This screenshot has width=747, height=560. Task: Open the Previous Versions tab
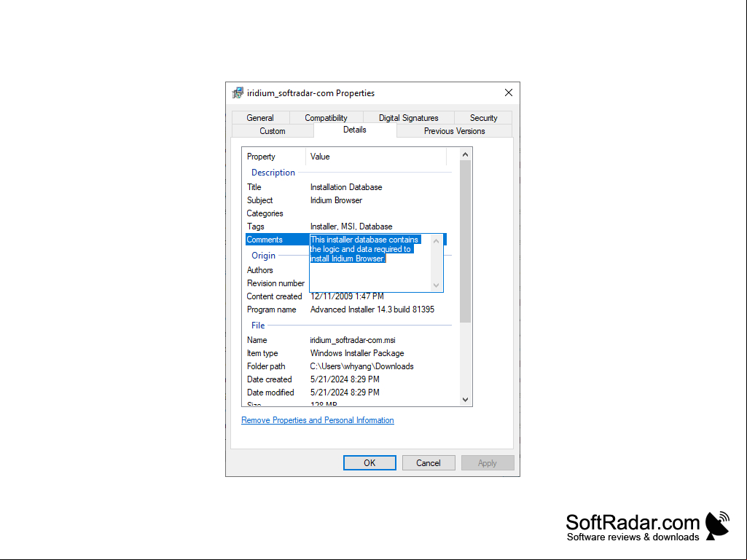tap(455, 131)
